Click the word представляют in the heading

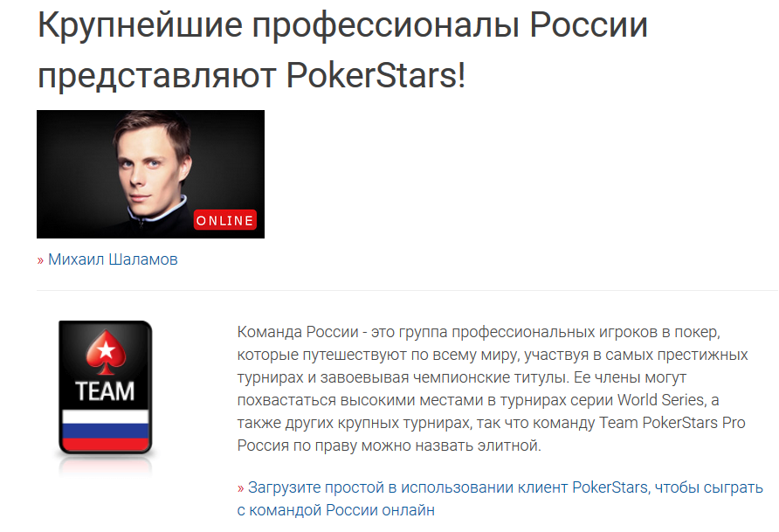click(x=156, y=76)
